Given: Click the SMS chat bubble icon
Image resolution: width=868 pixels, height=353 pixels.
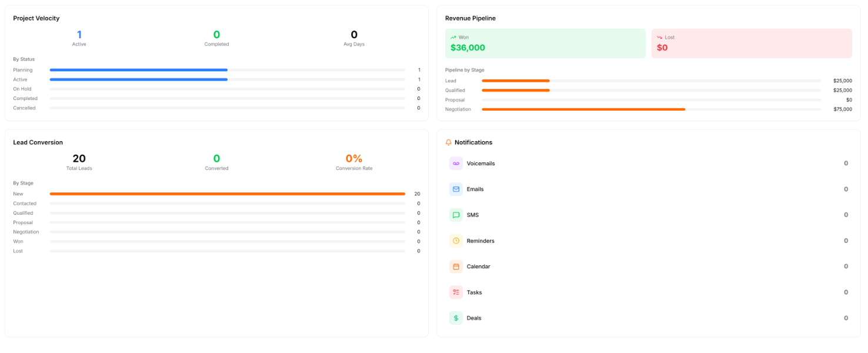Looking at the screenshot, I should (x=456, y=215).
